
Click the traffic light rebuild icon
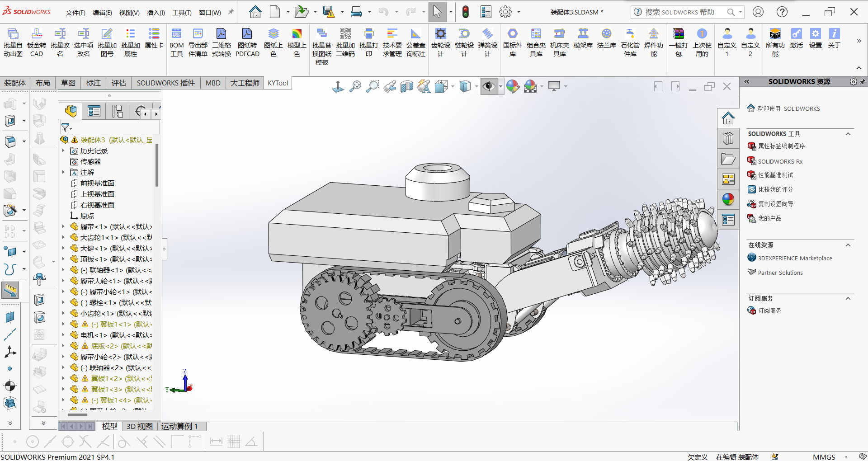tap(465, 12)
